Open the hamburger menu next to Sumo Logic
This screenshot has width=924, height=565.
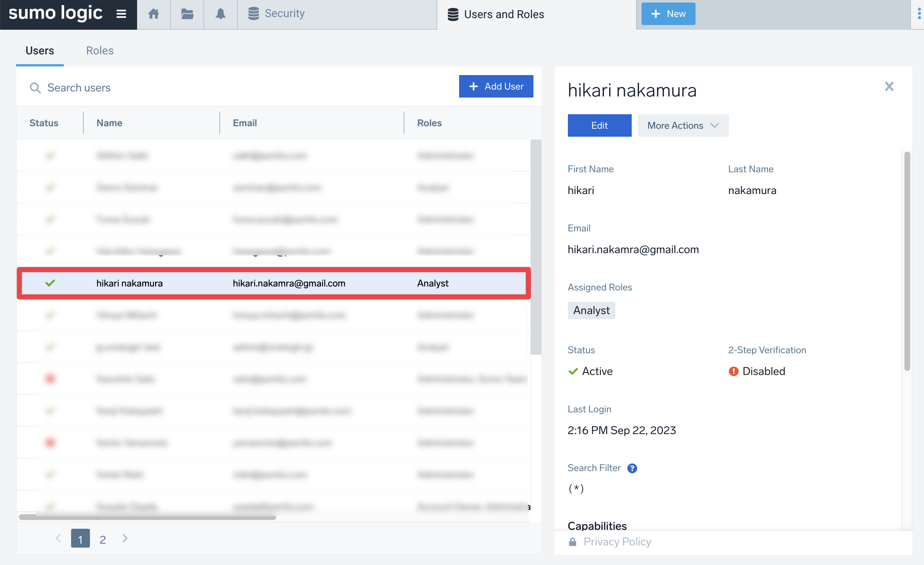pyautogui.click(x=121, y=14)
